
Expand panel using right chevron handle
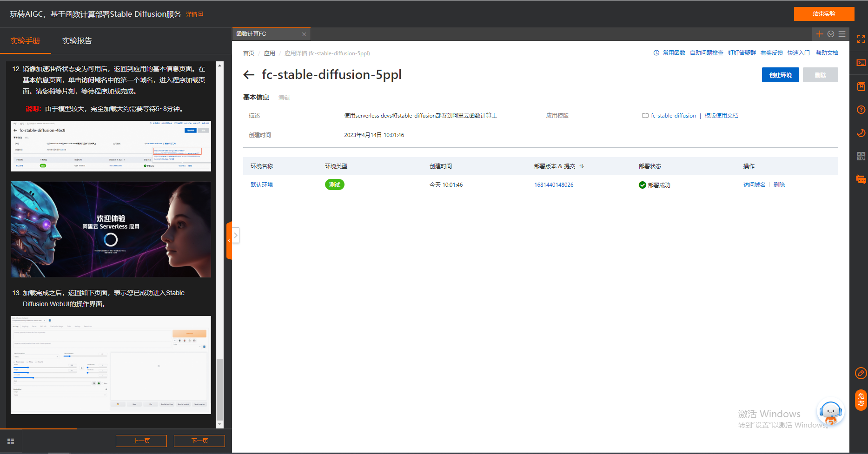[236, 236]
